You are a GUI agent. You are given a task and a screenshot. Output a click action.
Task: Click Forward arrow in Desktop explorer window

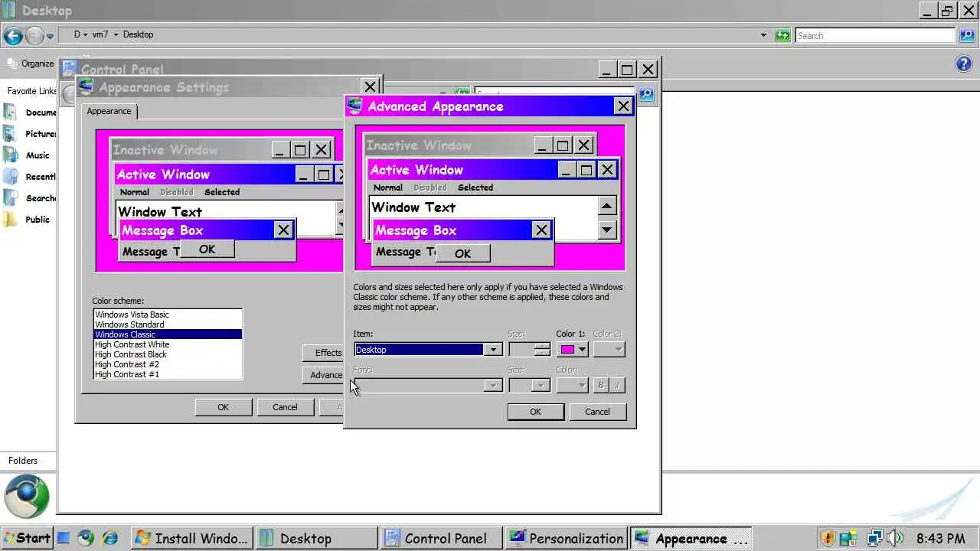coord(34,35)
